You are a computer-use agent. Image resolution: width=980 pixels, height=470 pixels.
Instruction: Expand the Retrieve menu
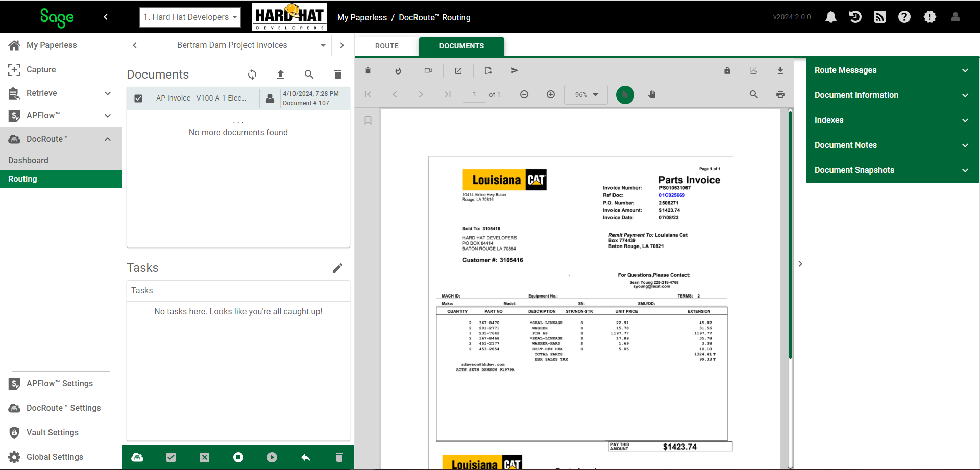[61, 93]
